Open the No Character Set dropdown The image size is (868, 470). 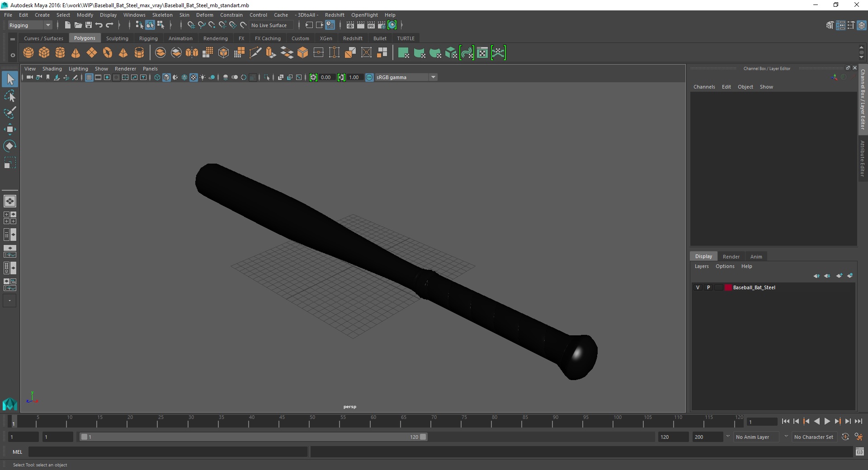point(814,437)
